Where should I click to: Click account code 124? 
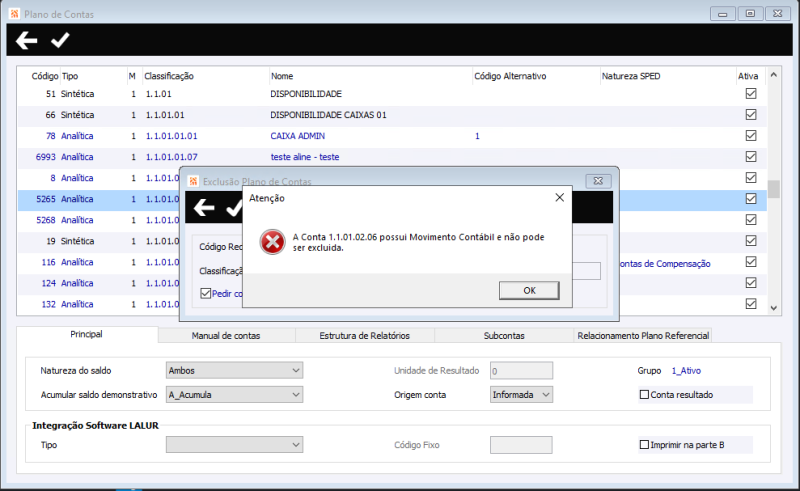[48, 283]
